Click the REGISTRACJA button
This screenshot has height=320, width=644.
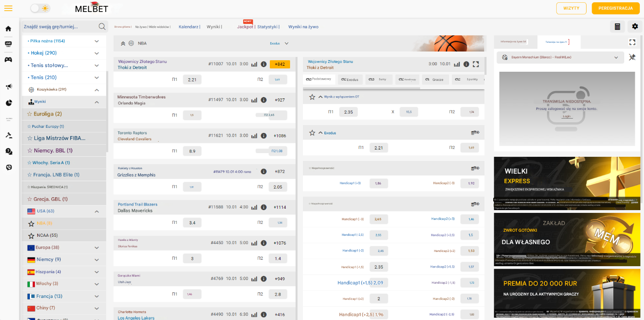point(616,8)
